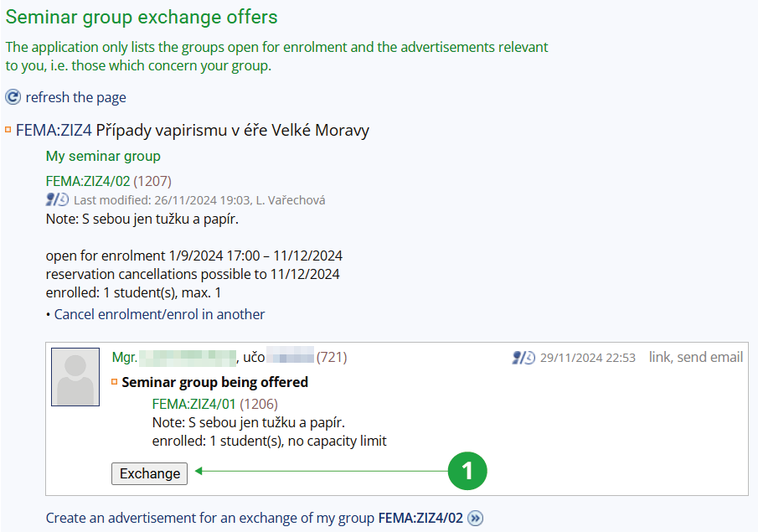Image resolution: width=758 pixels, height=532 pixels.
Task: Click the "refresh the page" link text
Action: [x=75, y=97]
